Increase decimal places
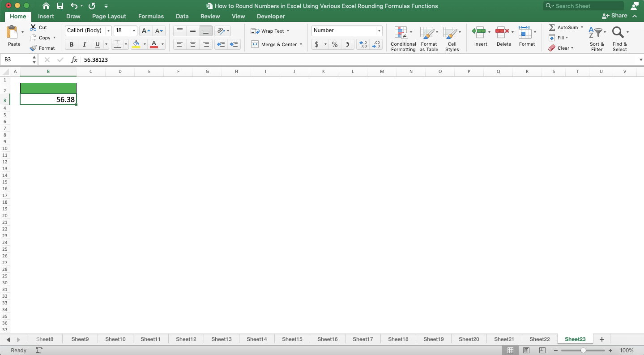644x355 pixels. 363,44
